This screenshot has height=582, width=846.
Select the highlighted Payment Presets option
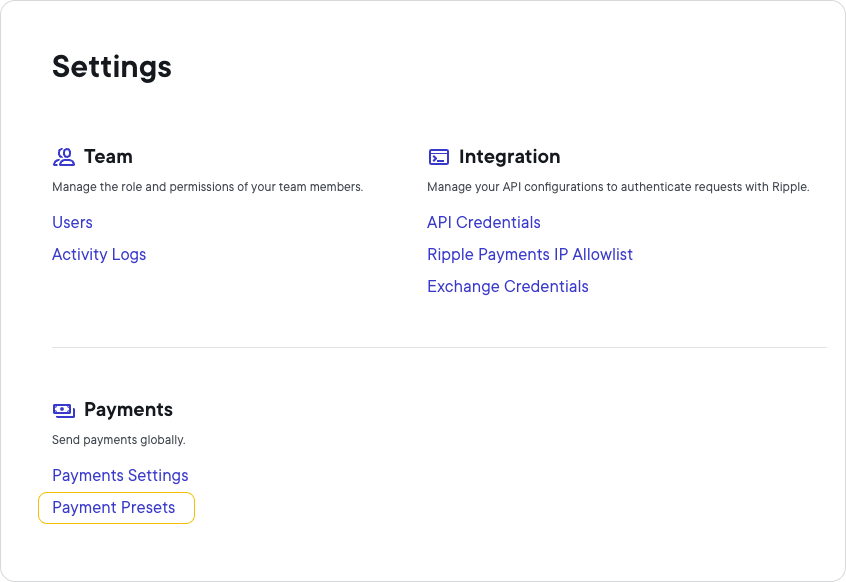point(114,507)
